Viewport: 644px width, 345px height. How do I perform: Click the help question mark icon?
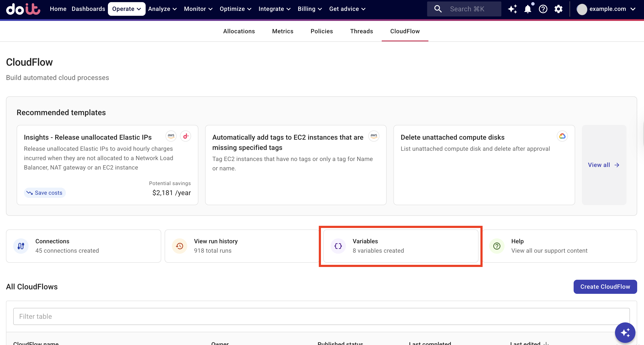pyautogui.click(x=543, y=9)
